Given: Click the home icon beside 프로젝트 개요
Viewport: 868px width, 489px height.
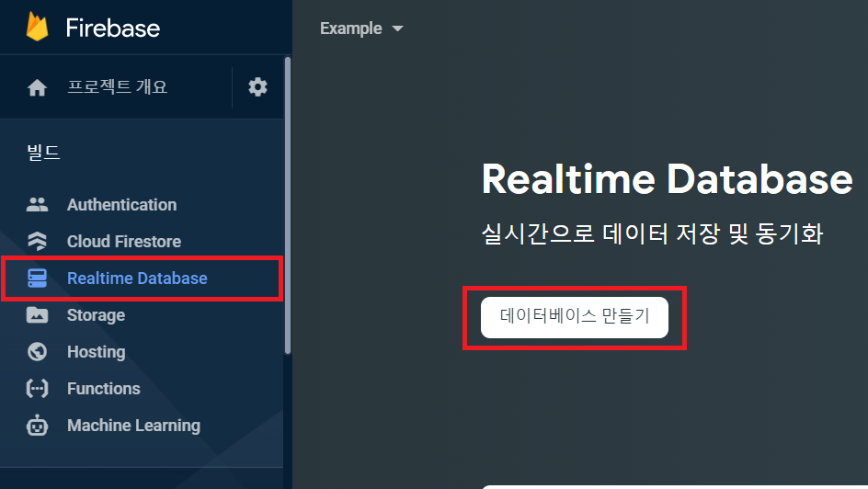Looking at the screenshot, I should click(37, 87).
